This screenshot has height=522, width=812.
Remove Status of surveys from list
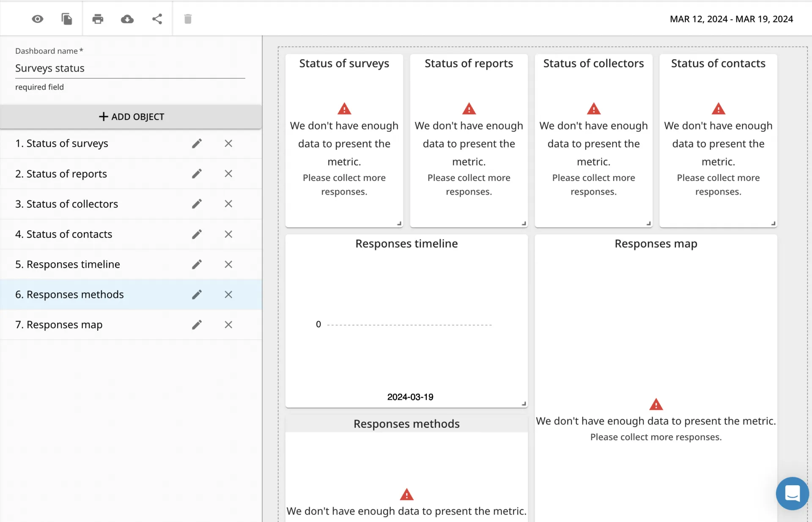[228, 143]
